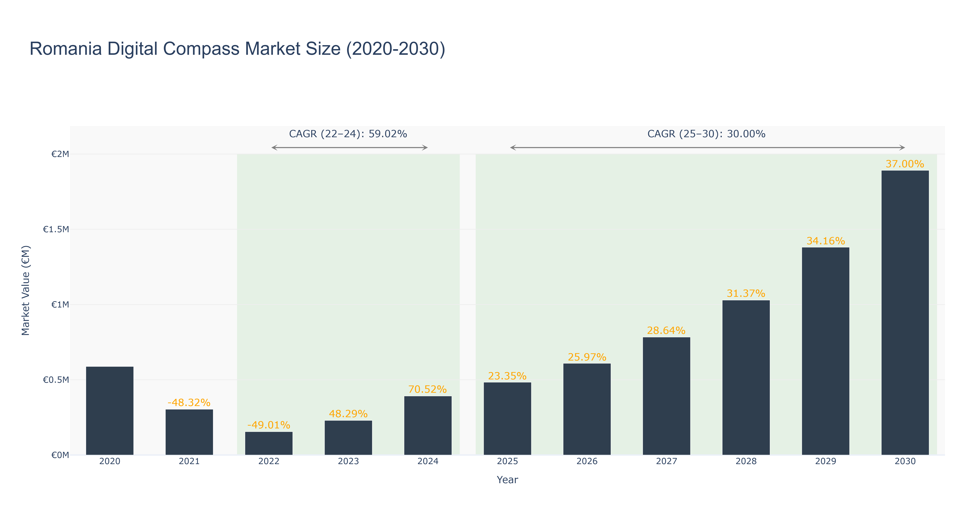Click the 25.97% growth label
Screen dimensions: 980x525
(x=587, y=357)
